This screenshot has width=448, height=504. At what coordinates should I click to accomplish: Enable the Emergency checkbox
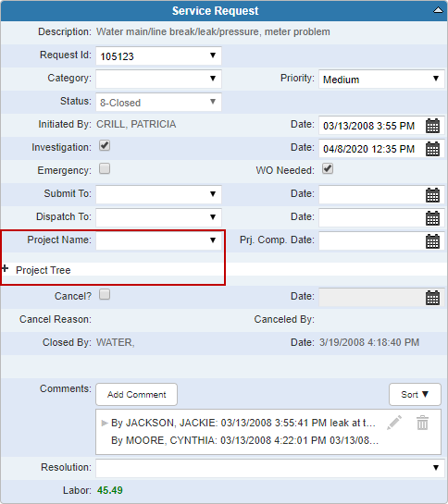pyautogui.click(x=105, y=168)
